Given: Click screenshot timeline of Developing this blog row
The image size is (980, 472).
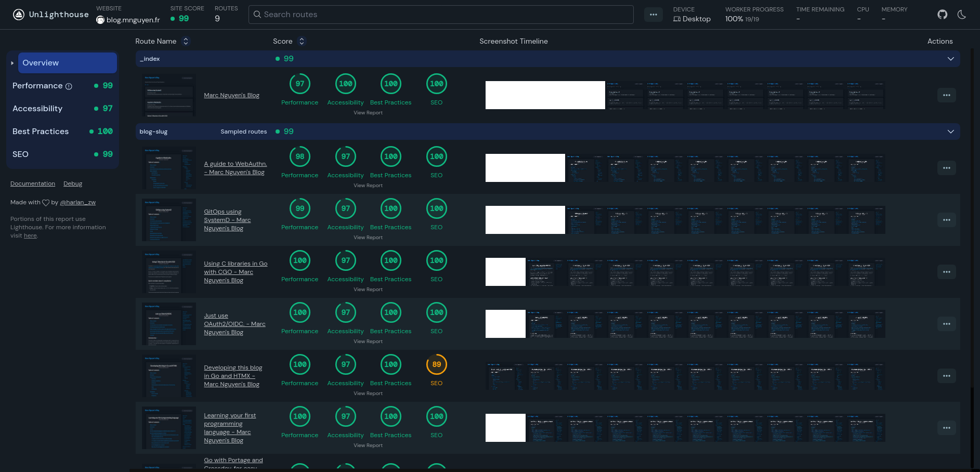Looking at the screenshot, I should (x=685, y=376).
